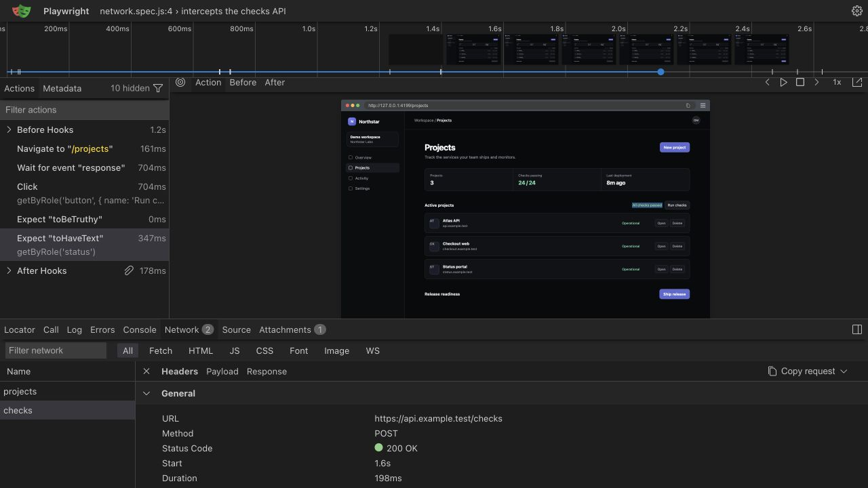Select Expect toBeTruthy action
This screenshot has width=868, height=488.
(84, 219)
